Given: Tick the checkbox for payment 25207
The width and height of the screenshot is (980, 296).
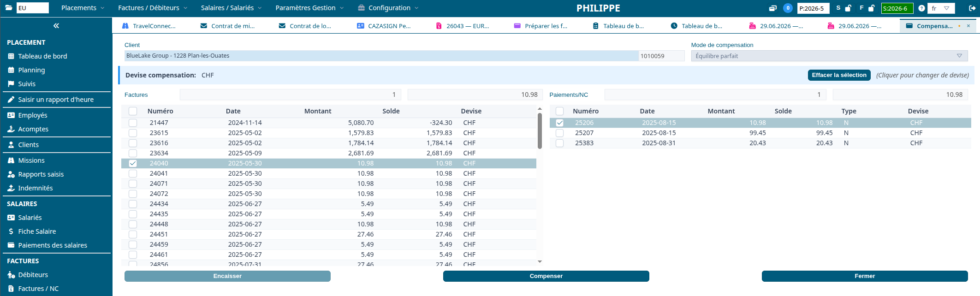Looking at the screenshot, I should click(560, 133).
